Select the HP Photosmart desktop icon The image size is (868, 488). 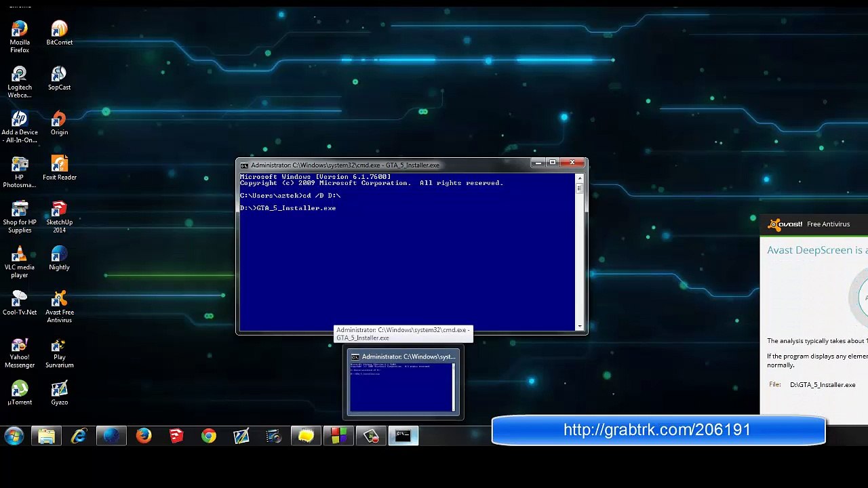20,172
